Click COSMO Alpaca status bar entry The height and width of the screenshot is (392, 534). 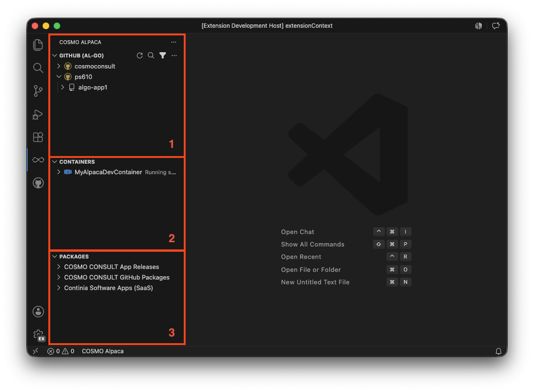pyautogui.click(x=102, y=351)
